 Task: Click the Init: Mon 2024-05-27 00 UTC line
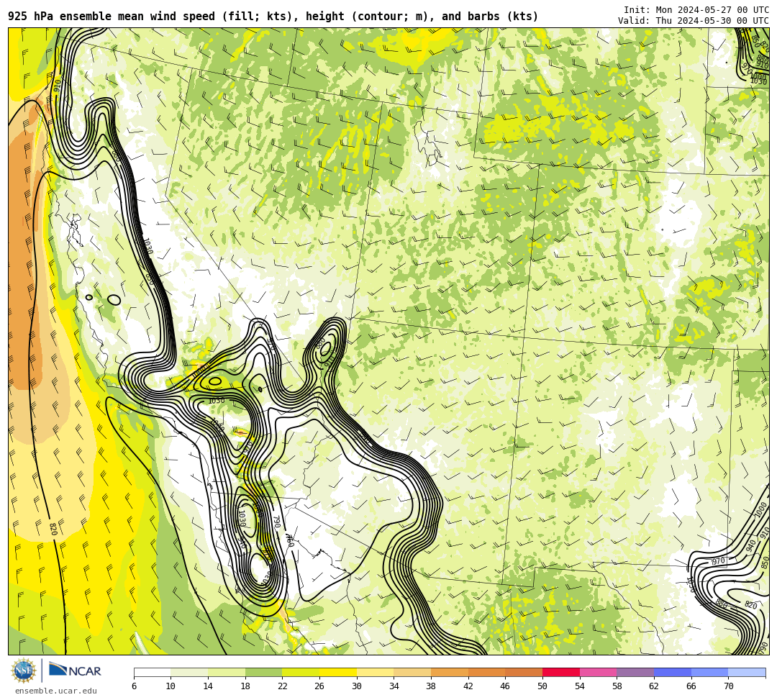click(696, 10)
